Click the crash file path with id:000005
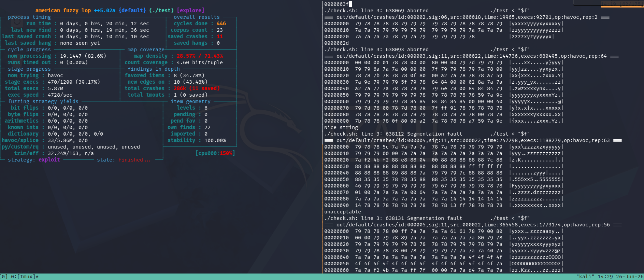This screenshot has width=644, height=280. coord(473,225)
